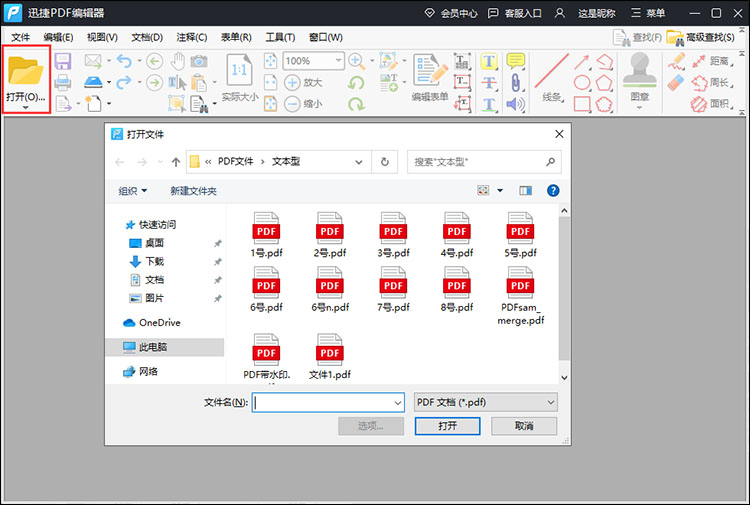
Task: Expand the address path dropdown in dialog
Action: (x=359, y=162)
